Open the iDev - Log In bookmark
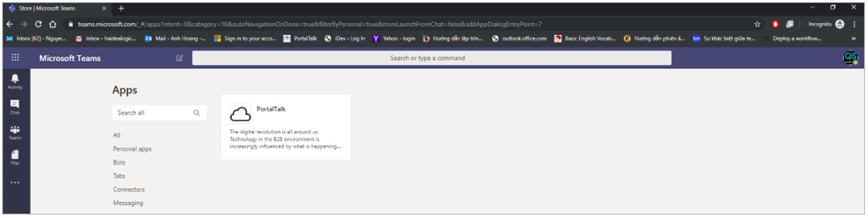This screenshot has height=218, width=868. click(345, 38)
